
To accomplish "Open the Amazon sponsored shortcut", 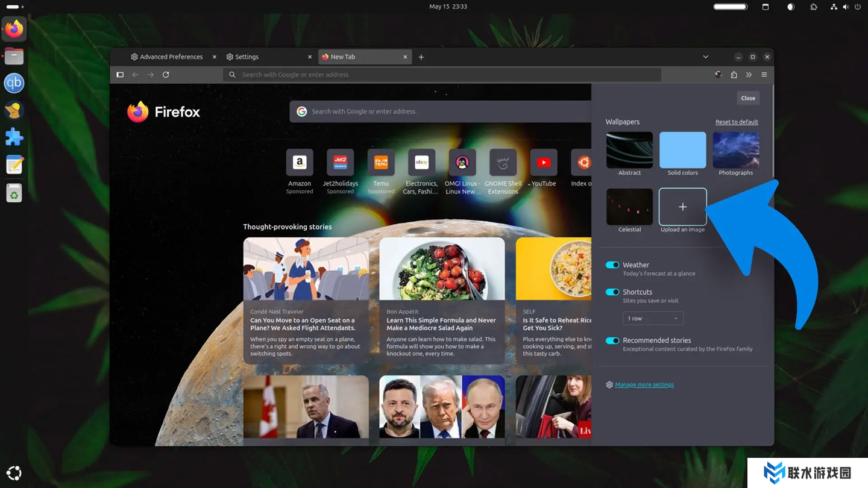I will pos(300,163).
